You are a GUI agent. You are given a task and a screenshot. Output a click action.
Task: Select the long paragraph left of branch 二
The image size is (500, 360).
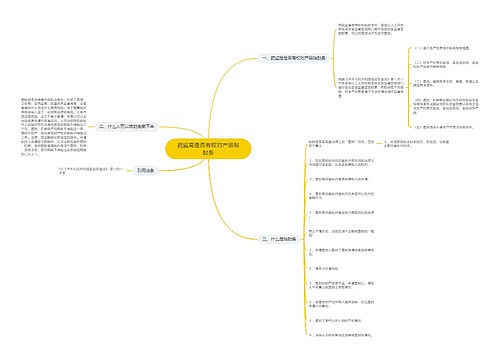[54, 127]
